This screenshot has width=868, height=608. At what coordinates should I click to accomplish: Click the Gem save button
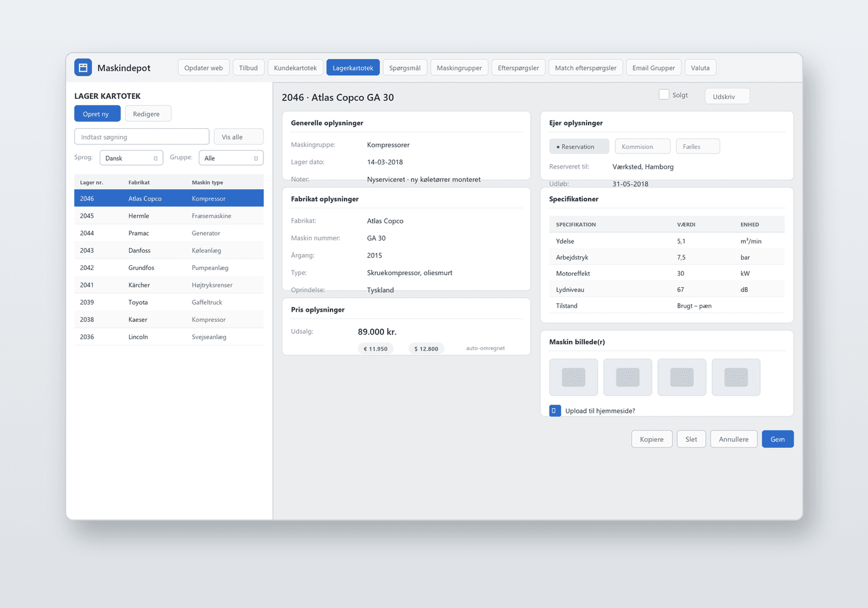[x=777, y=439]
